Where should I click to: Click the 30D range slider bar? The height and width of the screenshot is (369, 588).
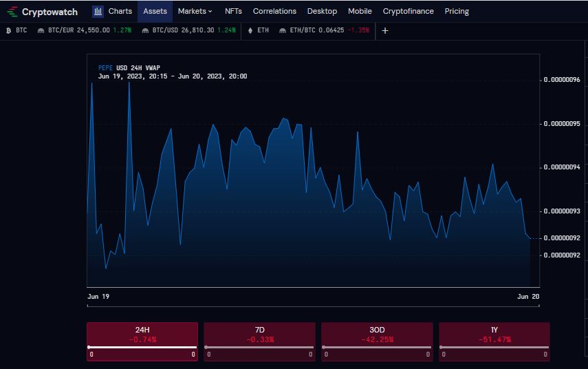[377, 347]
